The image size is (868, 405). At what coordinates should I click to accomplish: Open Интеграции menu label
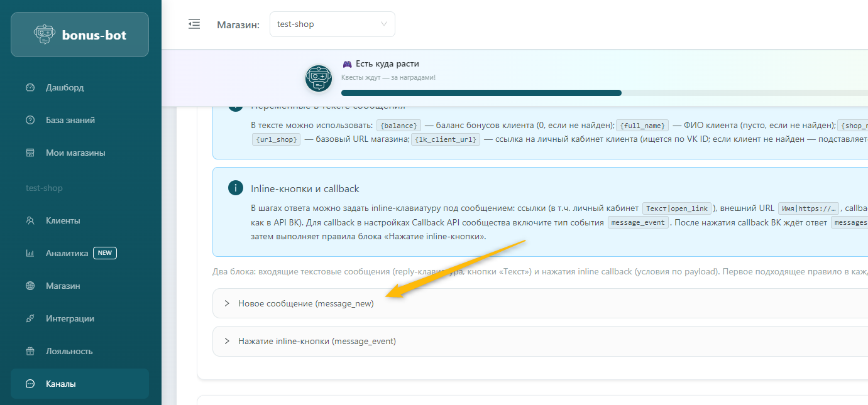tap(70, 318)
